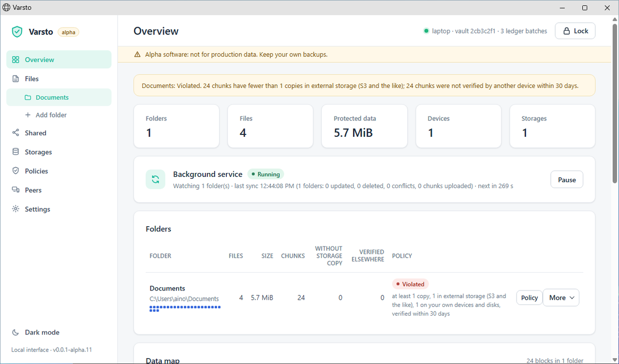Click the Files document icon in sidebar
Image resolution: width=619 pixels, height=364 pixels.
coord(15,78)
